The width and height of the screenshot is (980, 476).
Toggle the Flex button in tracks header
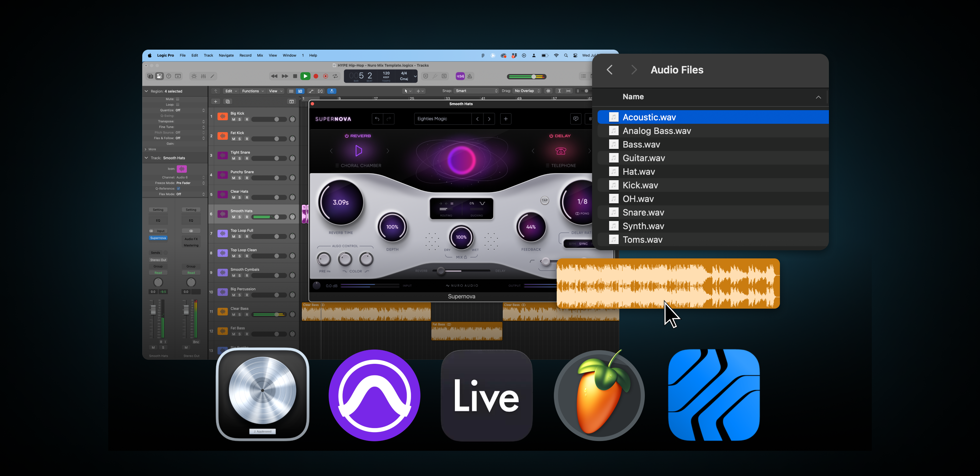320,91
